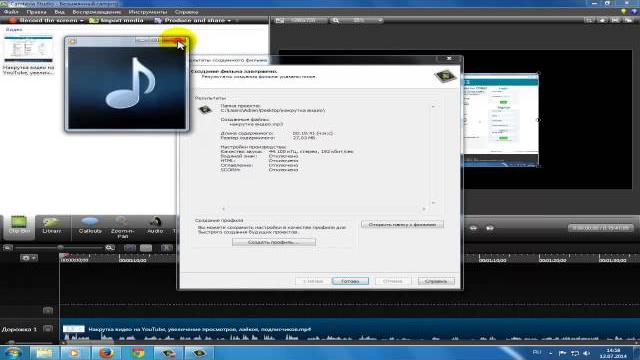Open the Windows Start menu

[13, 353]
